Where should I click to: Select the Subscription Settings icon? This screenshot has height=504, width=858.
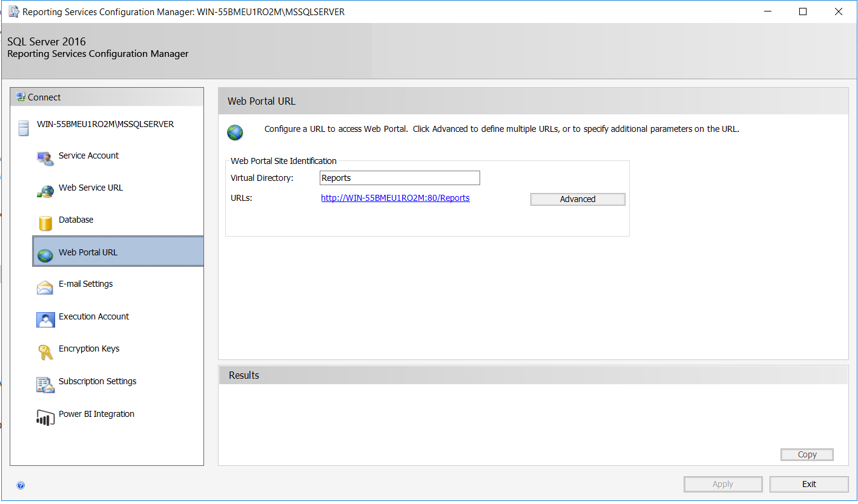click(45, 385)
